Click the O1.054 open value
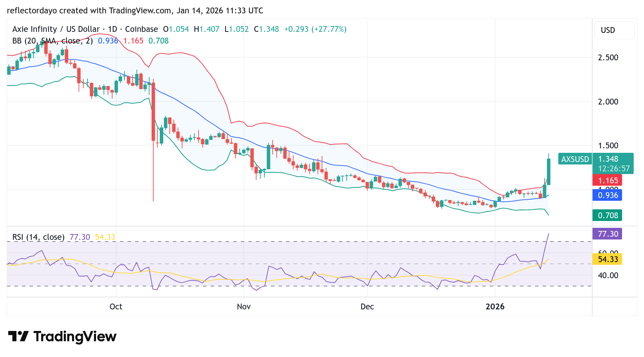The image size is (644, 357). pyautogui.click(x=176, y=29)
